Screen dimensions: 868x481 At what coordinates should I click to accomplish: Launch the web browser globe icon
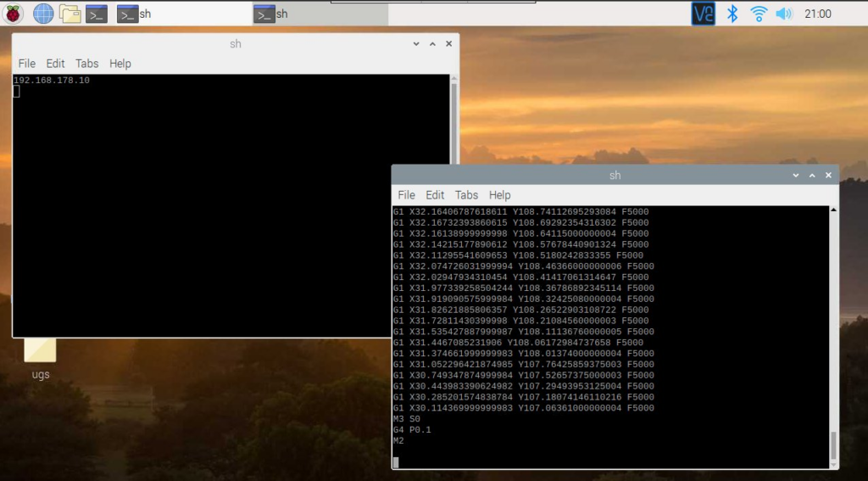point(42,14)
